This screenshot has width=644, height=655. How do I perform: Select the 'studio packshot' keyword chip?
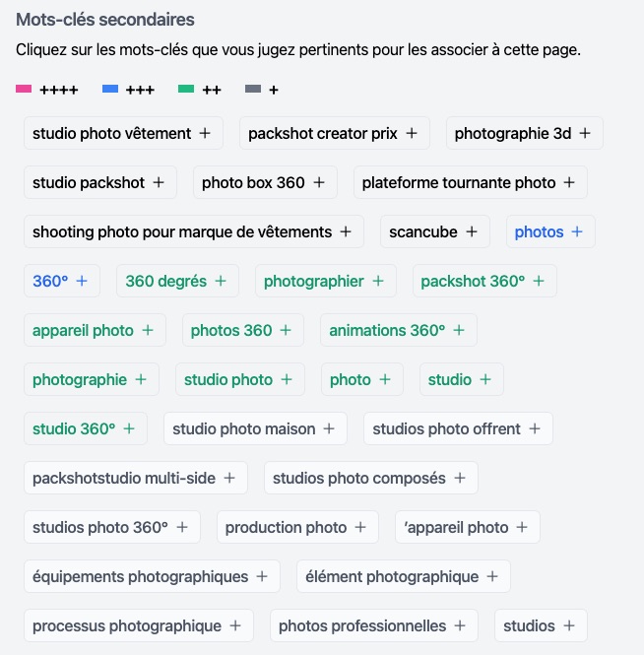[x=99, y=182]
